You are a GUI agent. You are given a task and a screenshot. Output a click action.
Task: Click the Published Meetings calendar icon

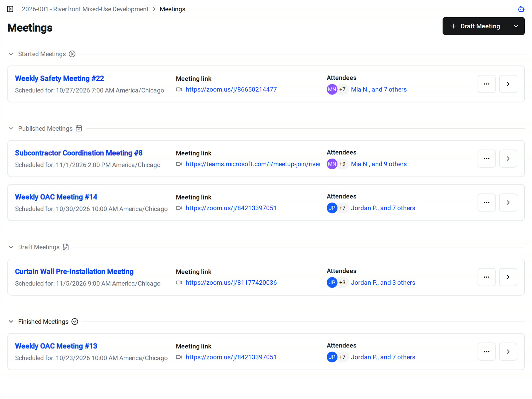[79, 128]
